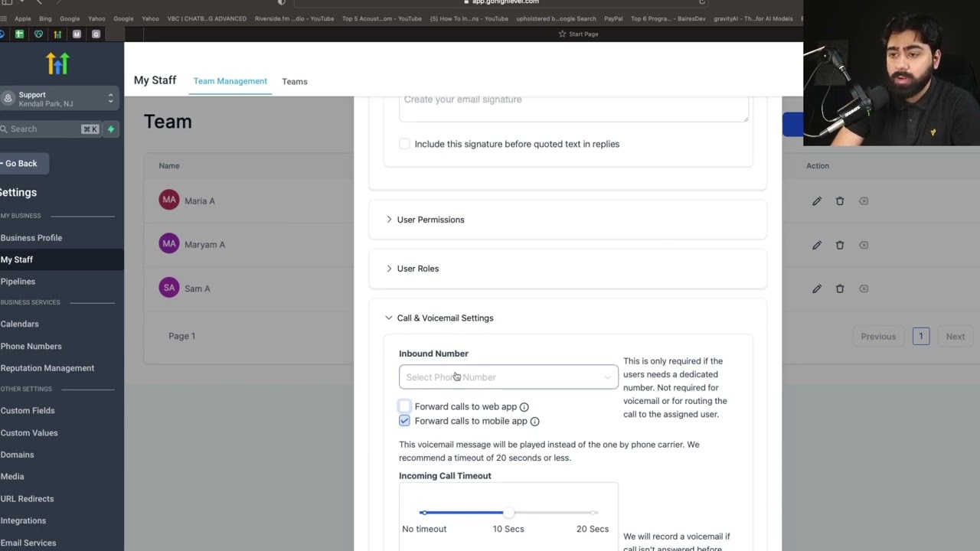Click the MA avatar for Maria A

coord(169,200)
